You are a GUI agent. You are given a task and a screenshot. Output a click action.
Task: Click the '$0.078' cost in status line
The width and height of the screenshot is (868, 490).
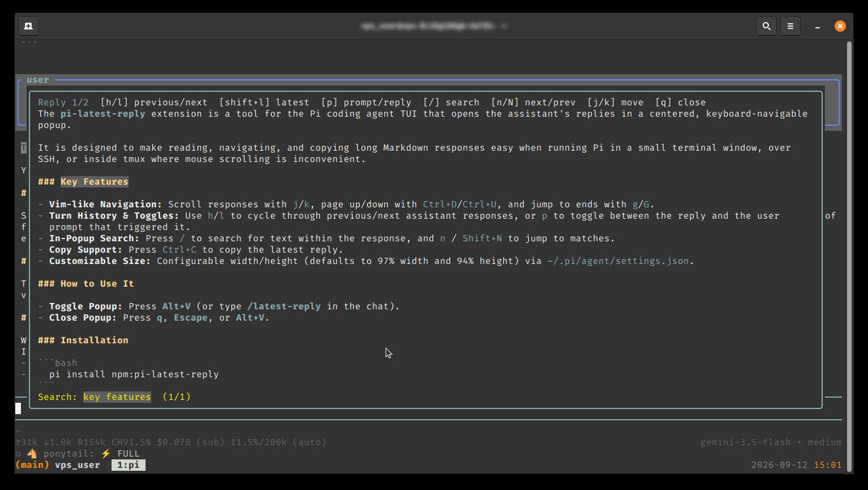[x=174, y=442]
